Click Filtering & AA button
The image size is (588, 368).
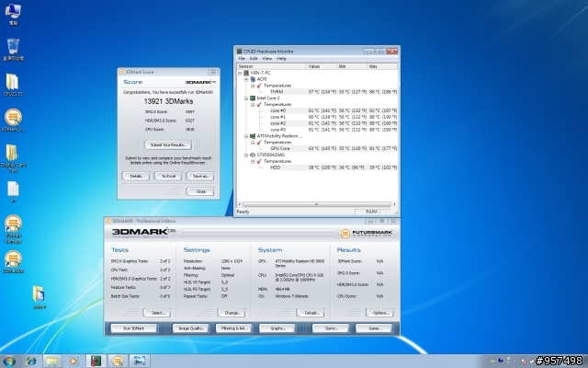coord(234,328)
